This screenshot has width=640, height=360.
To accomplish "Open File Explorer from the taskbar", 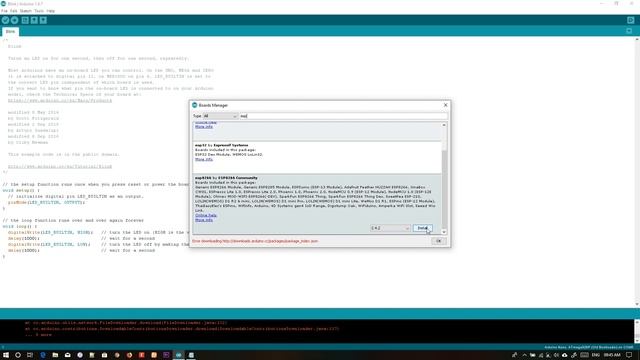I will click(55, 355).
